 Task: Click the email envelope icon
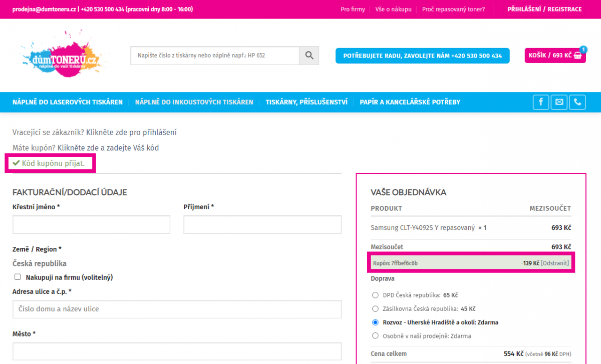(x=559, y=102)
